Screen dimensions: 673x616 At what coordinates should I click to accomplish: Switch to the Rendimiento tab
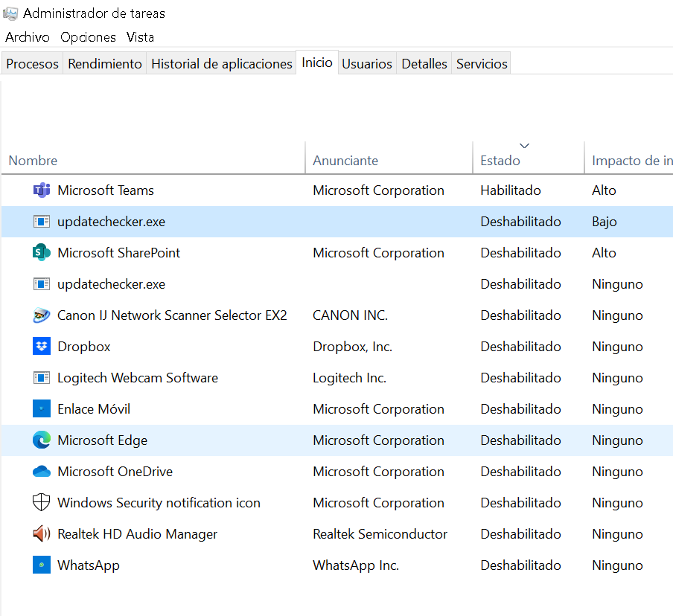pos(105,63)
